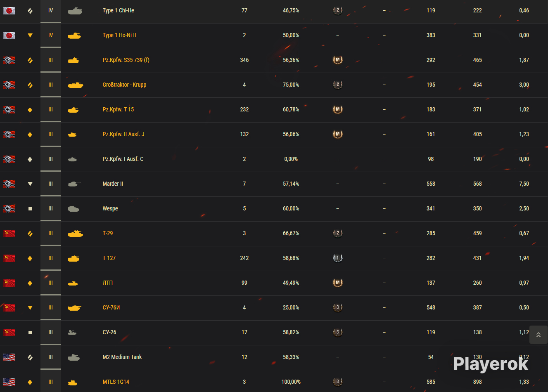Image resolution: width=548 pixels, height=392 pixels.
Task: Click the Type 1 Chi-He tank silhouette icon
Action: point(75,11)
